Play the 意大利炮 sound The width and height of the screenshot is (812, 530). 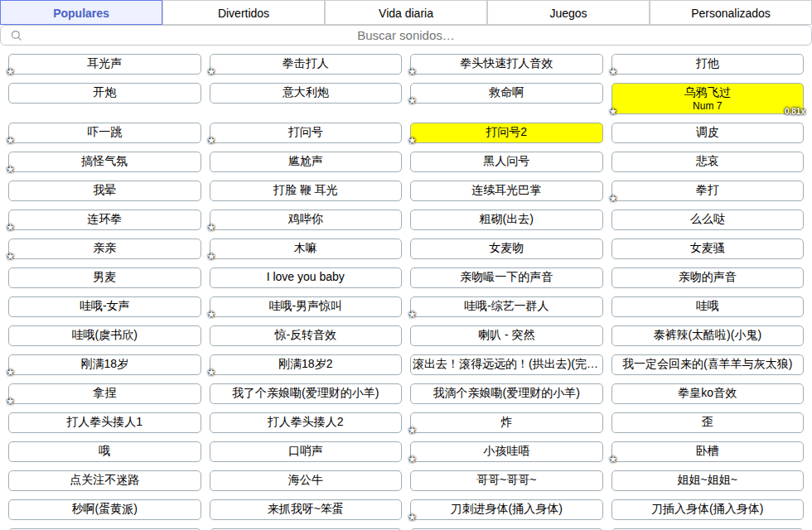tap(306, 93)
